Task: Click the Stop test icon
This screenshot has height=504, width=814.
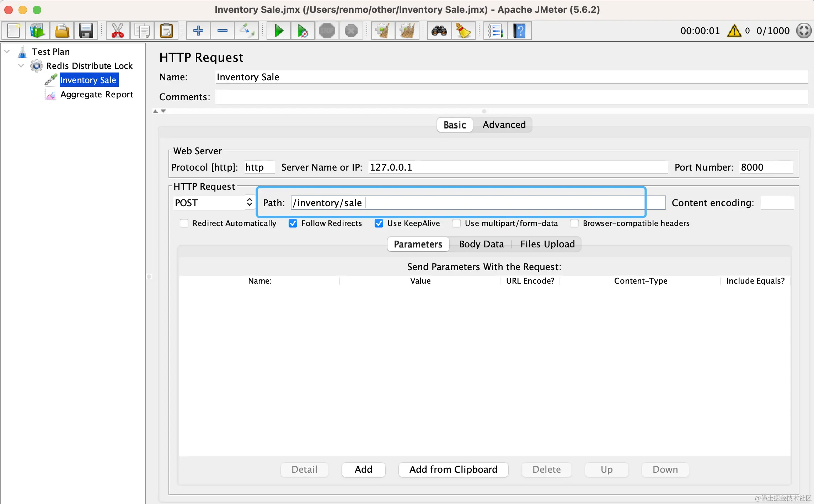Action: (327, 31)
